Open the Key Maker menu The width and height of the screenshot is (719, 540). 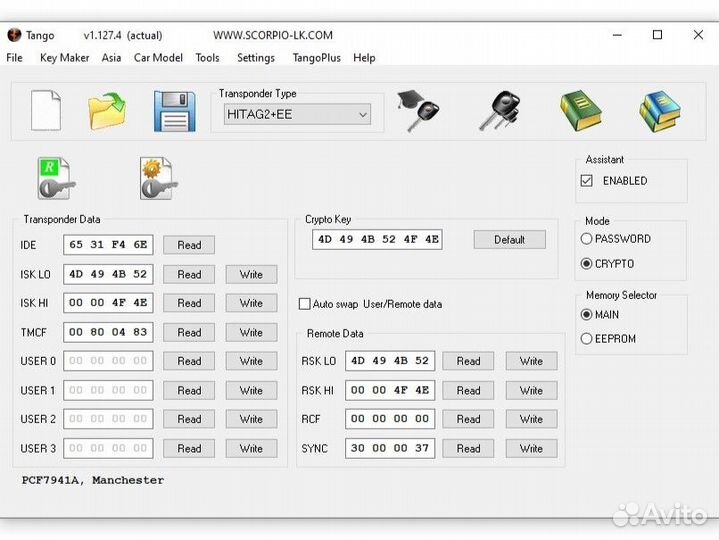(64, 58)
